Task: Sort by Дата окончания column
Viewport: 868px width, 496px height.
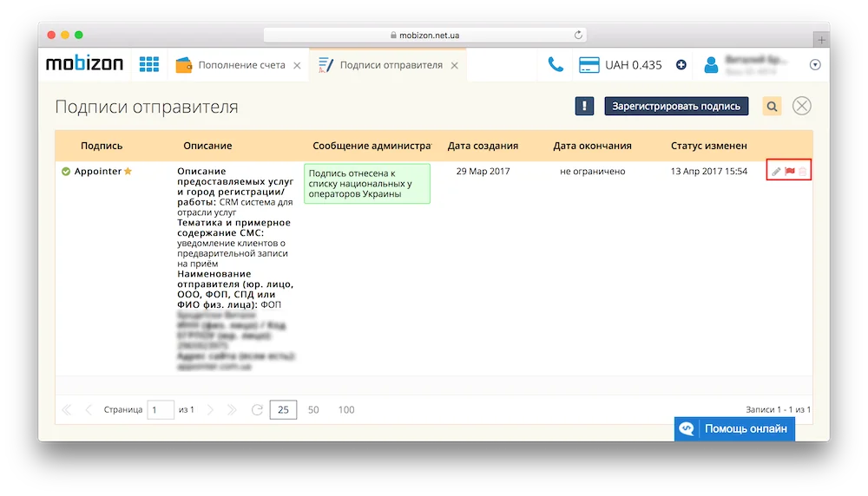Action: click(x=592, y=146)
